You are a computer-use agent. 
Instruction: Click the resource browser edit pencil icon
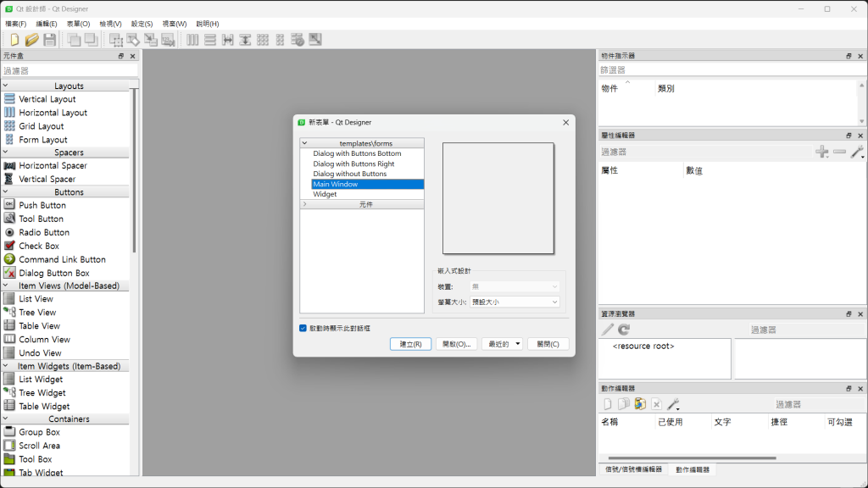pyautogui.click(x=608, y=330)
